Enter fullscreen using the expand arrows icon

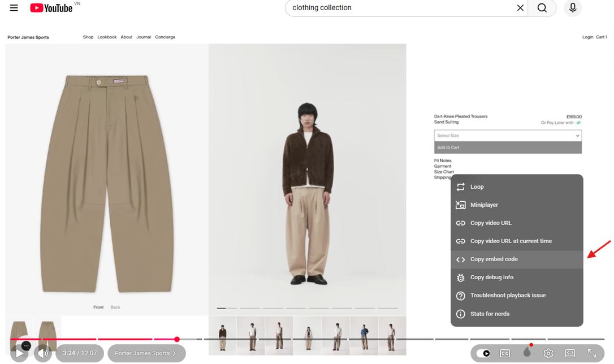pos(592,353)
